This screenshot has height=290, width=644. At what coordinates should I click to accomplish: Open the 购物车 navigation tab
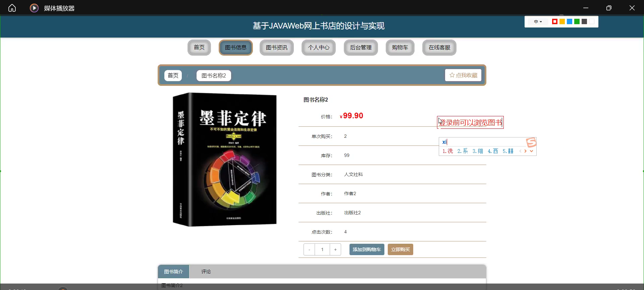400,48
